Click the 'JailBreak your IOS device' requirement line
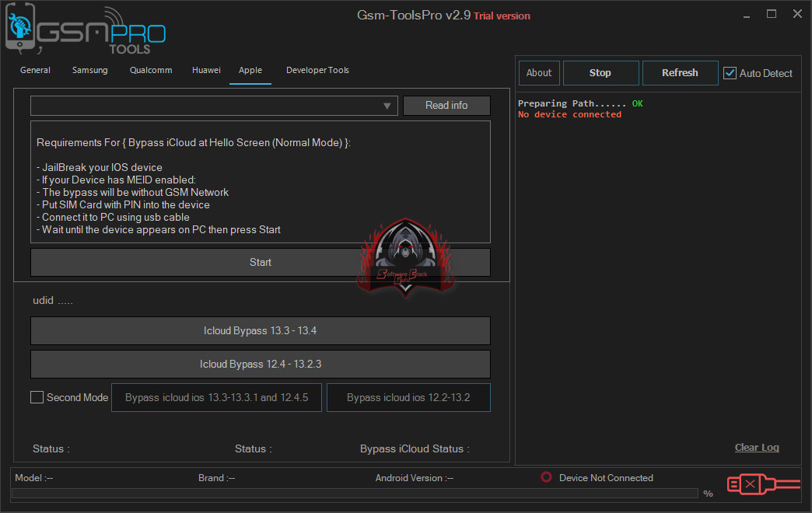Image resolution: width=812 pixels, height=513 pixels. click(100, 167)
